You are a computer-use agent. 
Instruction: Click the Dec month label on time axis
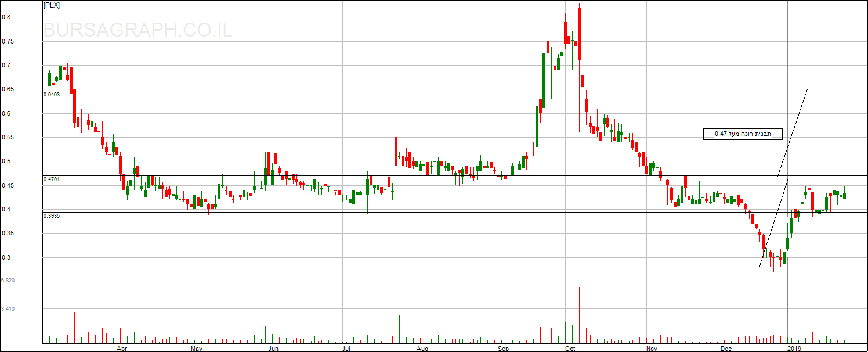(x=726, y=349)
